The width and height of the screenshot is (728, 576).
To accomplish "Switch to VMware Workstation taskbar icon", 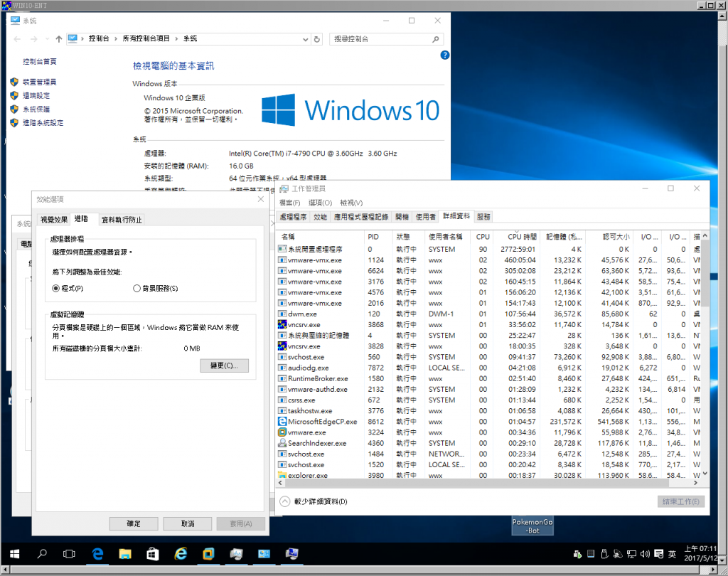I will [208, 554].
